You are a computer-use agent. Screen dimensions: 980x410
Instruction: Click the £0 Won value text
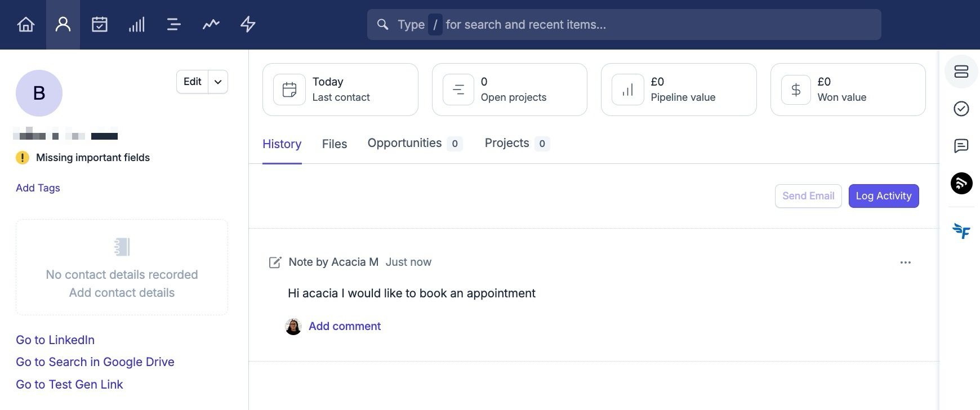coord(842,90)
